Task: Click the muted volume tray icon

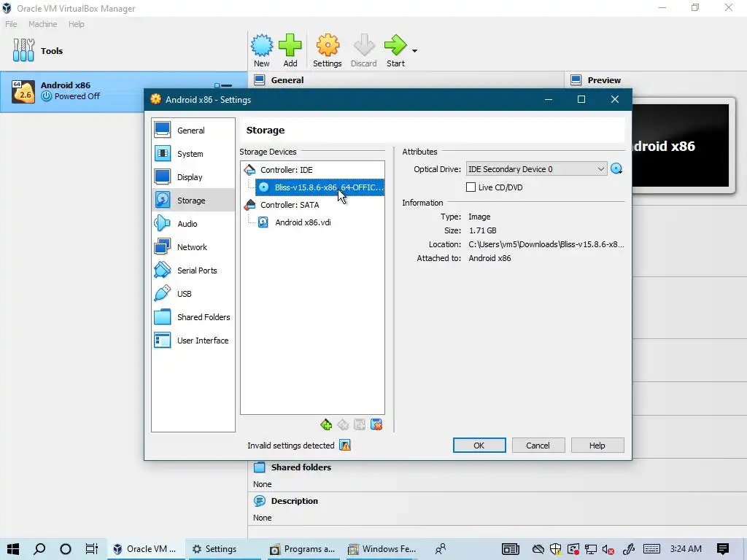Action: coord(608,550)
